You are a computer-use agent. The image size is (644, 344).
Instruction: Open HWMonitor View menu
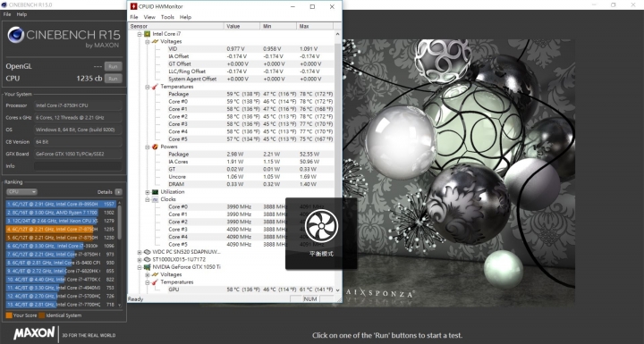pyautogui.click(x=149, y=17)
